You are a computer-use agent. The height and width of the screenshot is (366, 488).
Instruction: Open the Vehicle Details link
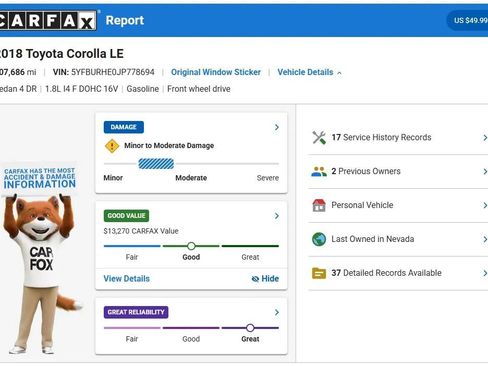point(305,72)
